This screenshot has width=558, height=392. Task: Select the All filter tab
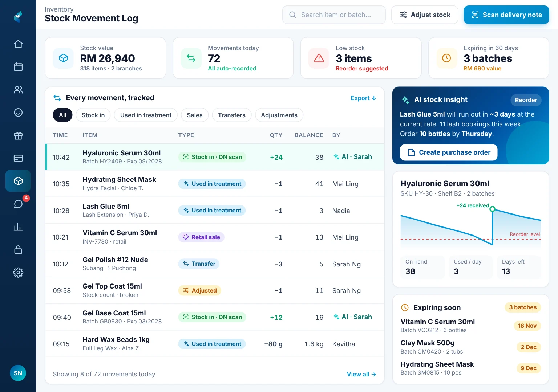[x=62, y=115]
